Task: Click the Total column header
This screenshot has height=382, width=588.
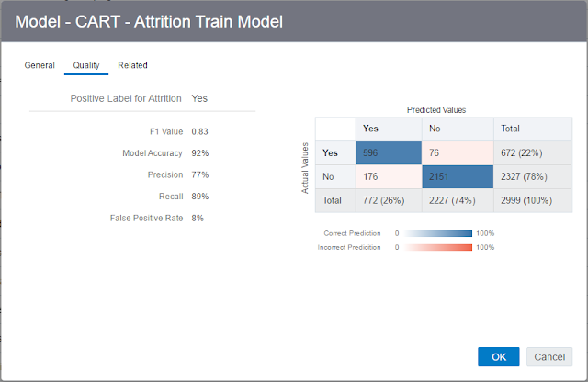Action: pyautogui.click(x=533, y=129)
